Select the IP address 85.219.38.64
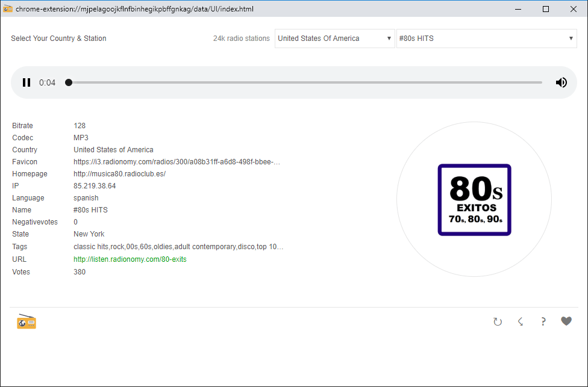 (x=95, y=186)
